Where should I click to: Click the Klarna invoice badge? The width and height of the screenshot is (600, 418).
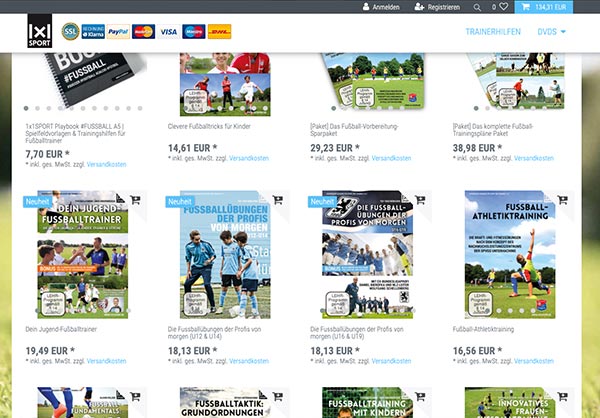click(93, 32)
